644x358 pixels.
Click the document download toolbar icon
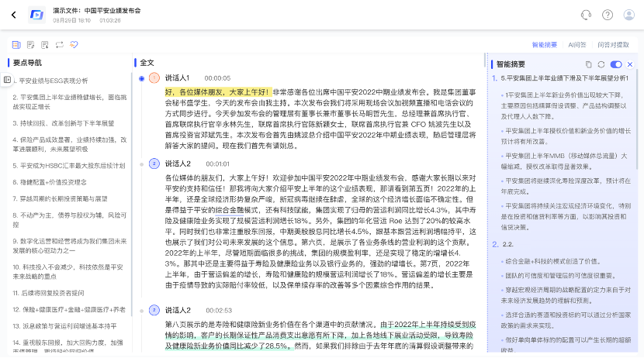(45, 45)
